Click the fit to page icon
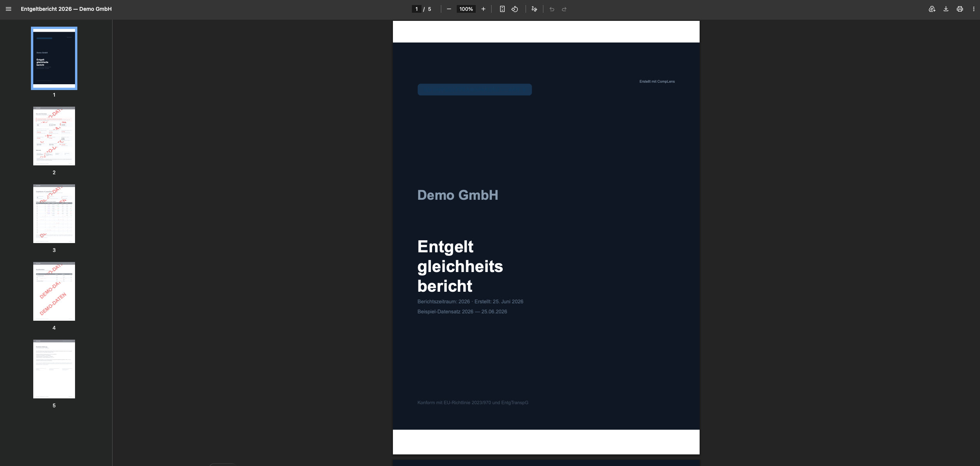Screen dimensions: 980x466 pos(502,9)
